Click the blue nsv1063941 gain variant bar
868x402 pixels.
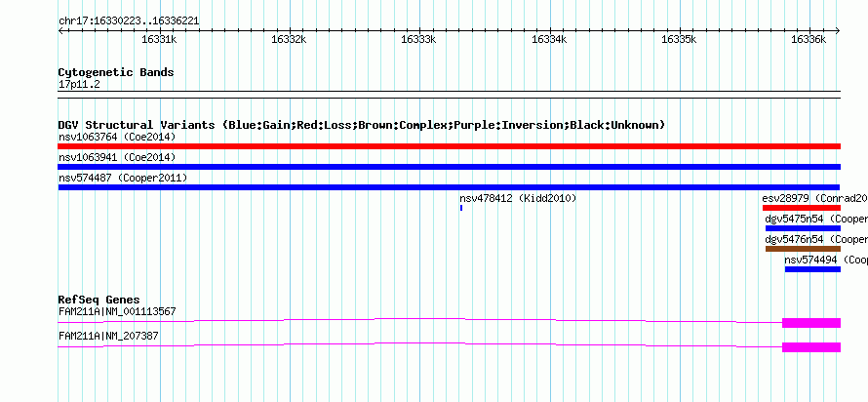449,167
